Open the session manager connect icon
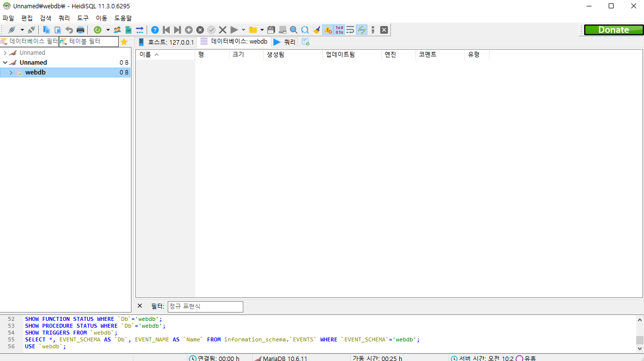Image resolution: width=644 pixels, height=361 pixels. tap(12, 30)
